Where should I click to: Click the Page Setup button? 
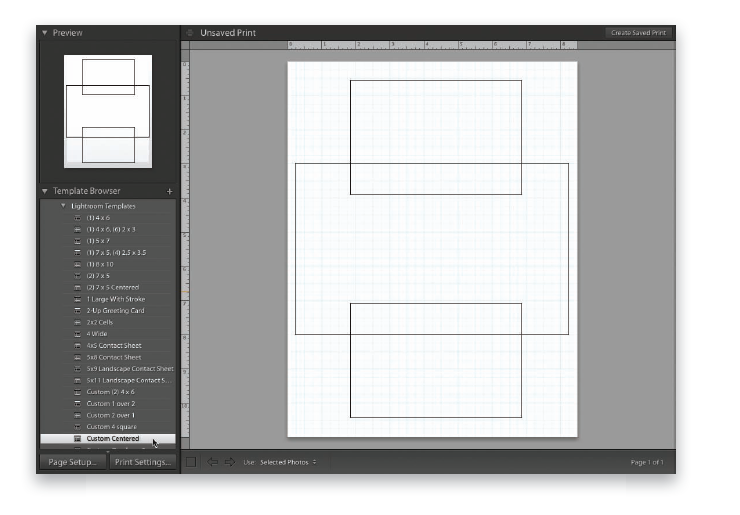click(71, 462)
